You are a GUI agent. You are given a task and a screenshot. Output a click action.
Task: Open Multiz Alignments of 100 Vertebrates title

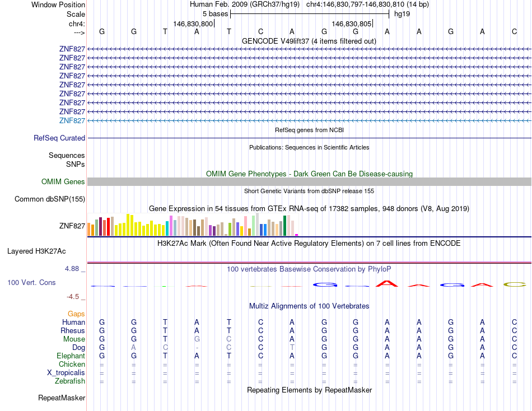click(x=309, y=306)
